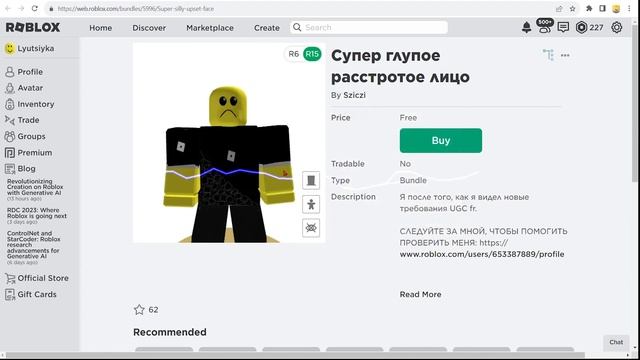Favorite the bundle with star icon

[139, 309]
